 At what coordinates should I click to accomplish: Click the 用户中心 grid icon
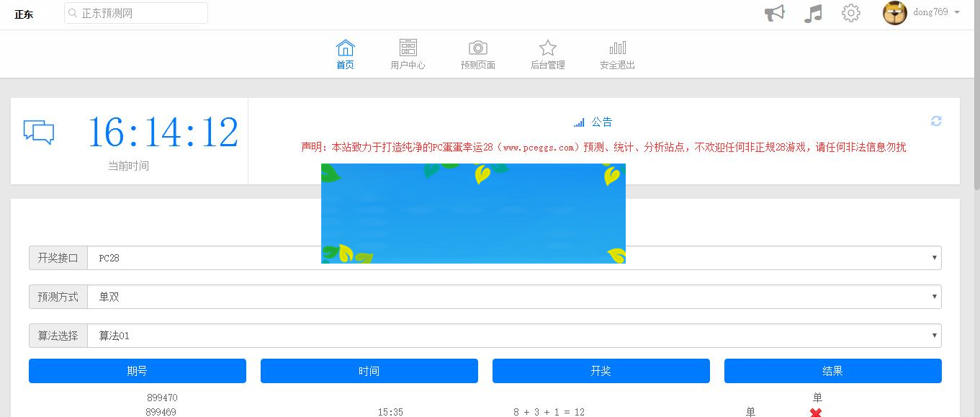(x=408, y=47)
